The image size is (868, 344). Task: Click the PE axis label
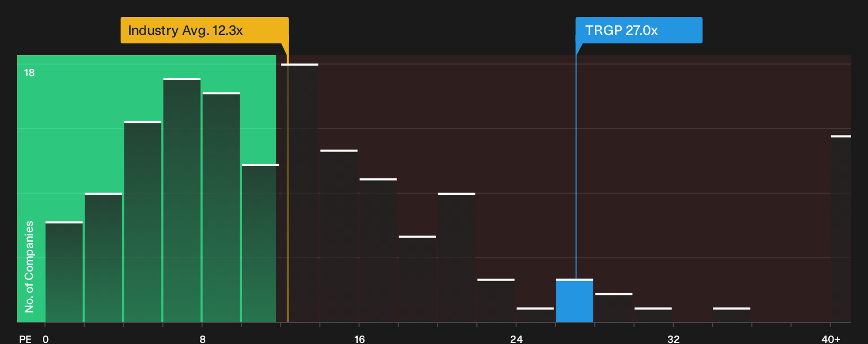[25, 339]
